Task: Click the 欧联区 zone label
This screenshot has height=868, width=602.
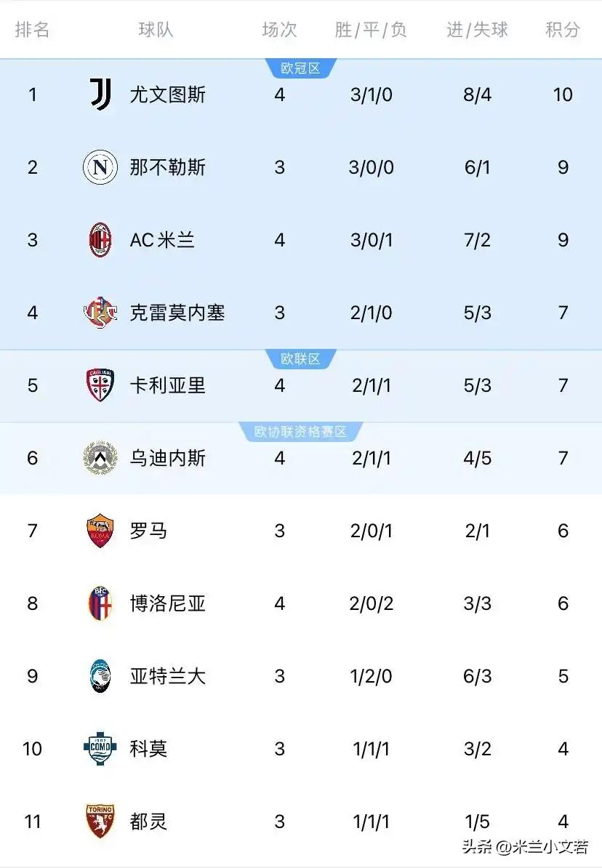Action: coord(301,358)
